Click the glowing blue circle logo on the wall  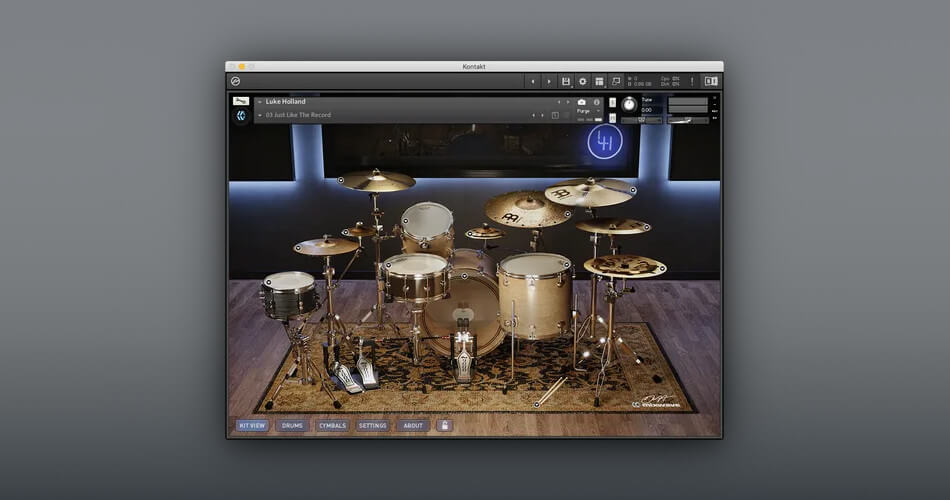(605, 142)
